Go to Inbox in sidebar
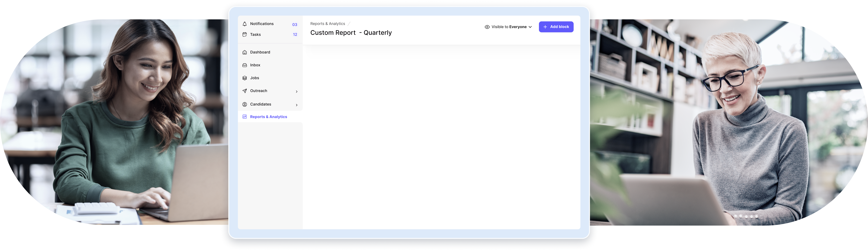 pos(255,65)
